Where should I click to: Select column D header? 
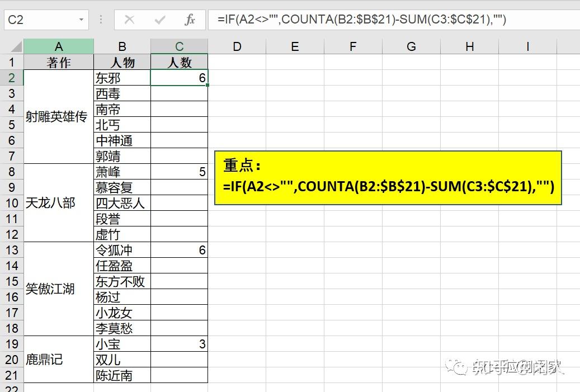[x=237, y=46]
